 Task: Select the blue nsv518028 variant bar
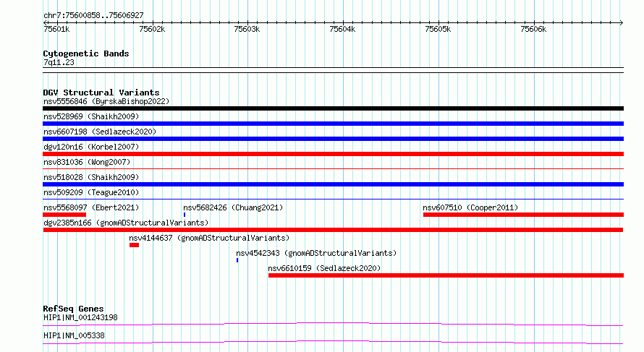tap(333, 184)
